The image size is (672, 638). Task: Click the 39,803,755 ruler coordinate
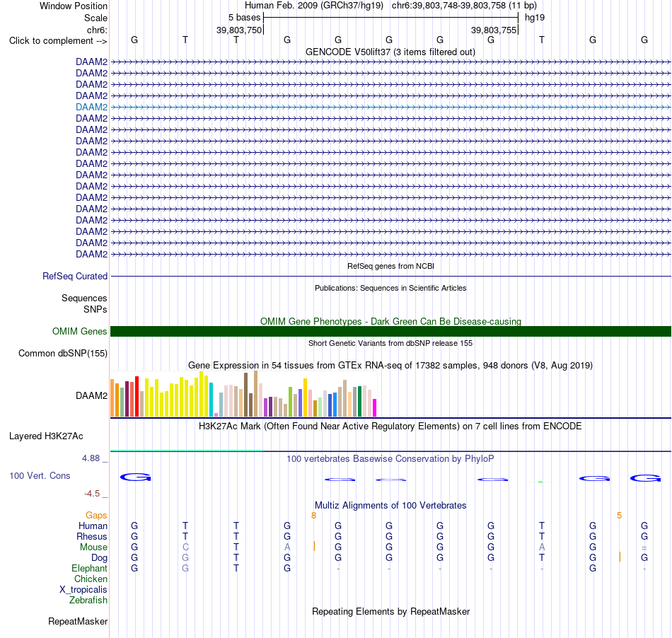coord(494,30)
